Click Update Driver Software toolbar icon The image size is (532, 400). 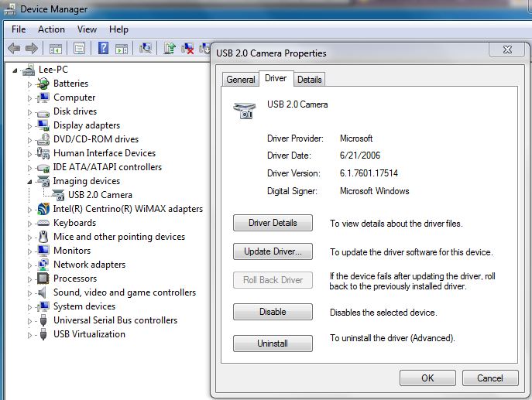tap(170, 49)
